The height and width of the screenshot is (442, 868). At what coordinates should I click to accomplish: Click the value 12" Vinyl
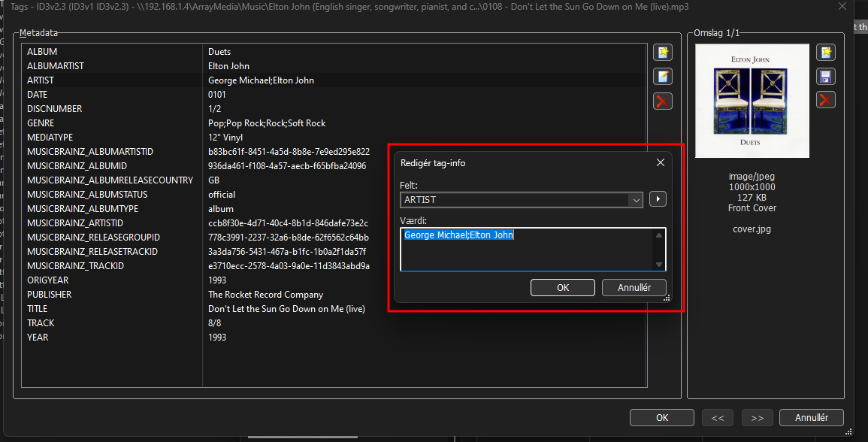225,138
